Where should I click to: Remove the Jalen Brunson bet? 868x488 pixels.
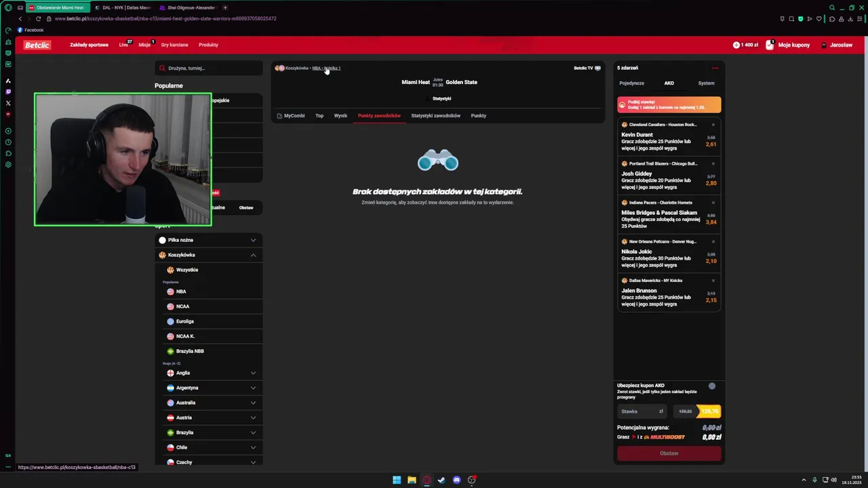pyautogui.click(x=713, y=281)
